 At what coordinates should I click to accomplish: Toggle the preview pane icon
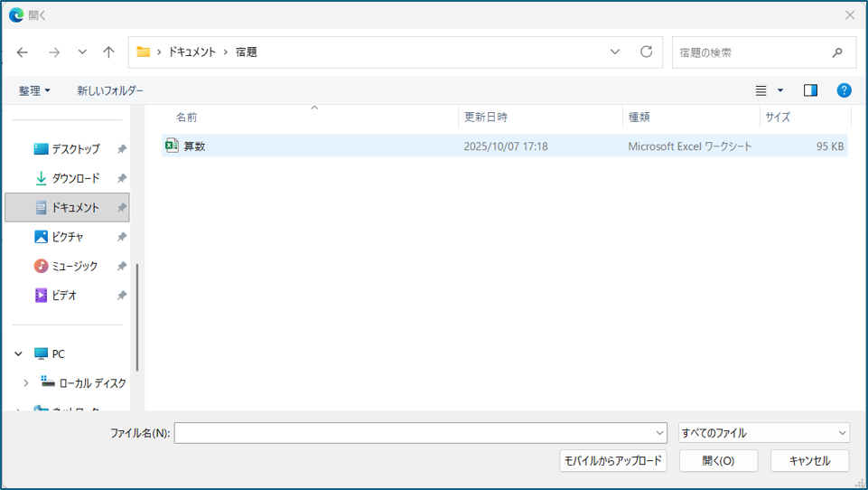click(810, 90)
